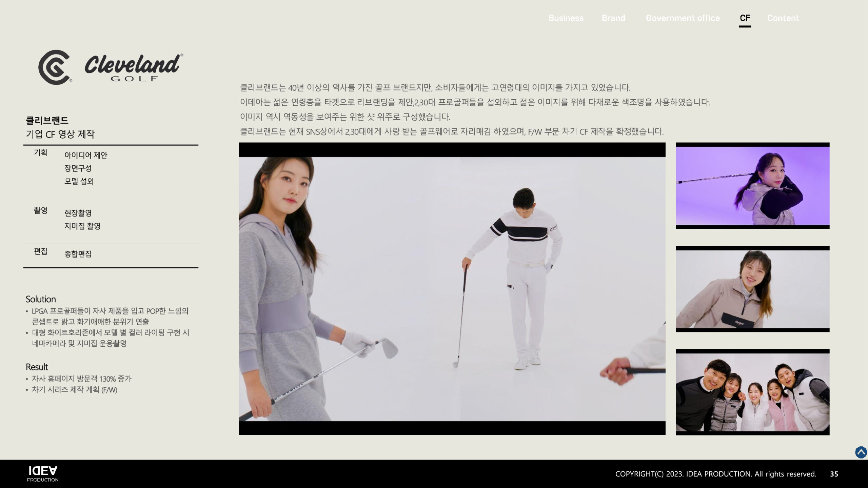The image size is (868, 488).
Task: Click the 기획 row label
Action: (x=40, y=152)
